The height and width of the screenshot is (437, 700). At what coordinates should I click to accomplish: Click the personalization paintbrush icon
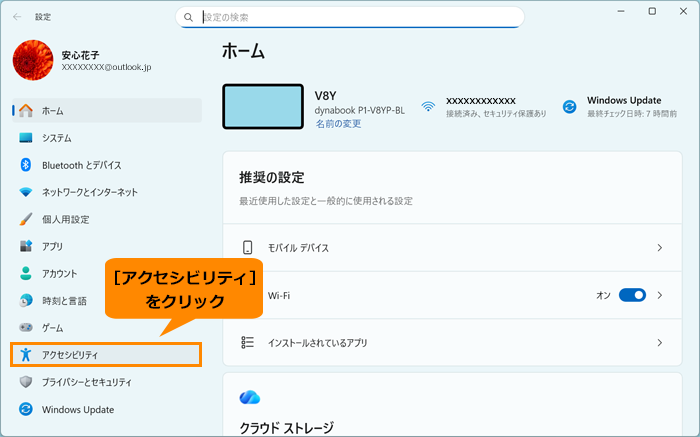26,219
